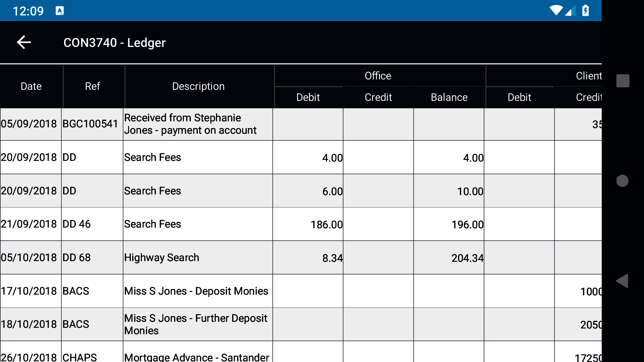Select the BGC100541 reference cell

[91, 124]
